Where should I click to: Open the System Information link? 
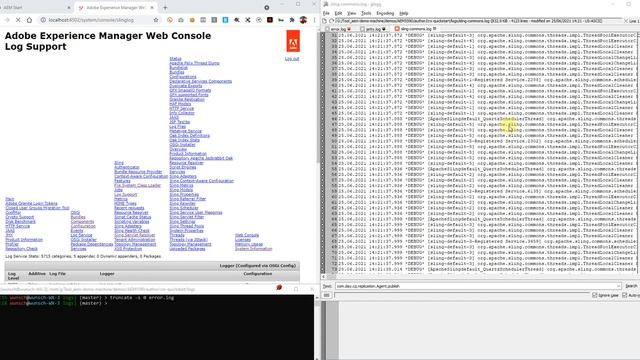[253, 249]
